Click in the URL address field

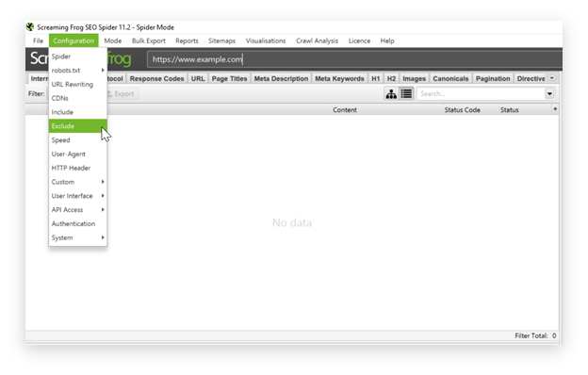354,59
